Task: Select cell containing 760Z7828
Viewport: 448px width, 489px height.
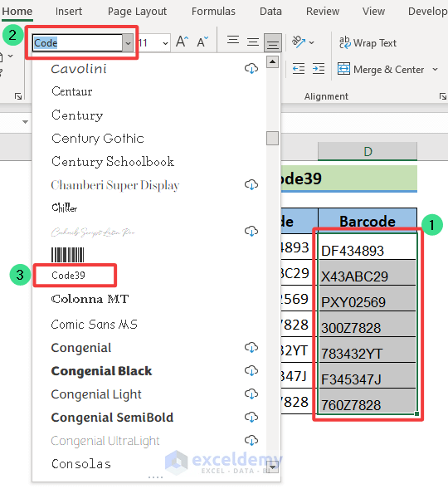Action: [x=368, y=401]
